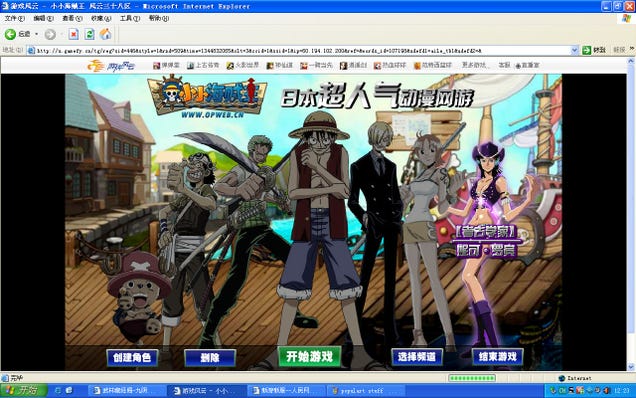The height and width of the screenshot is (398, 636).
Task: Click the 小小海贼王 game logo
Action: (x=207, y=96)
